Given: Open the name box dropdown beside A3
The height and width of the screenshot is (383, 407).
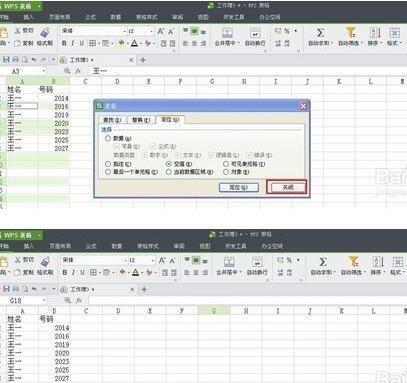Looking at the screenshot, I should coord(44,71).
